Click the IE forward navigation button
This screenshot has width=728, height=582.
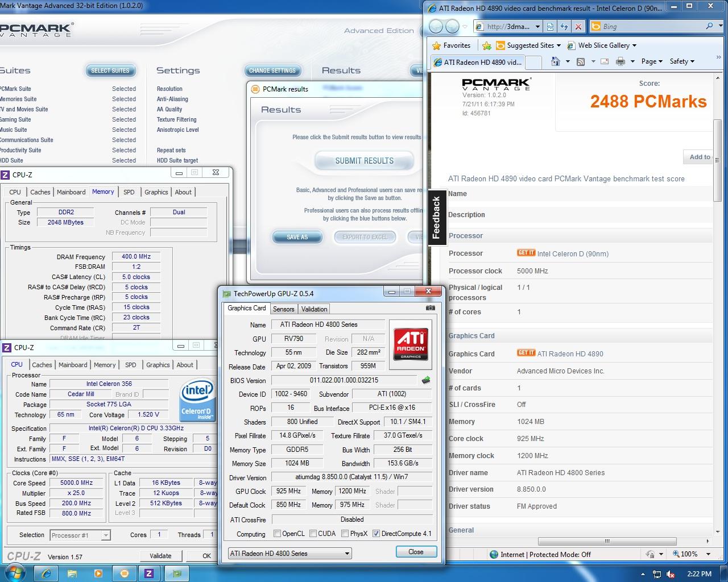(x=452, y=26)
